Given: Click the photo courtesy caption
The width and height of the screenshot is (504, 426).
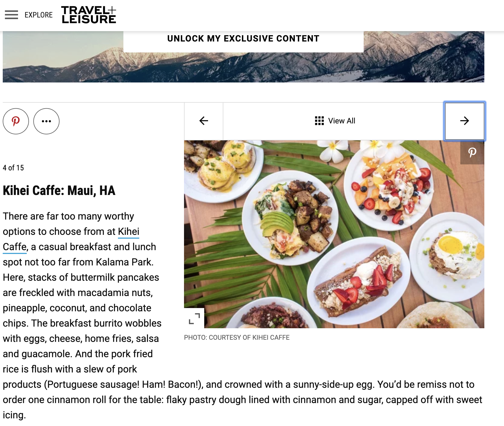Looking at the screenshot, I should [x=237, y=338].
